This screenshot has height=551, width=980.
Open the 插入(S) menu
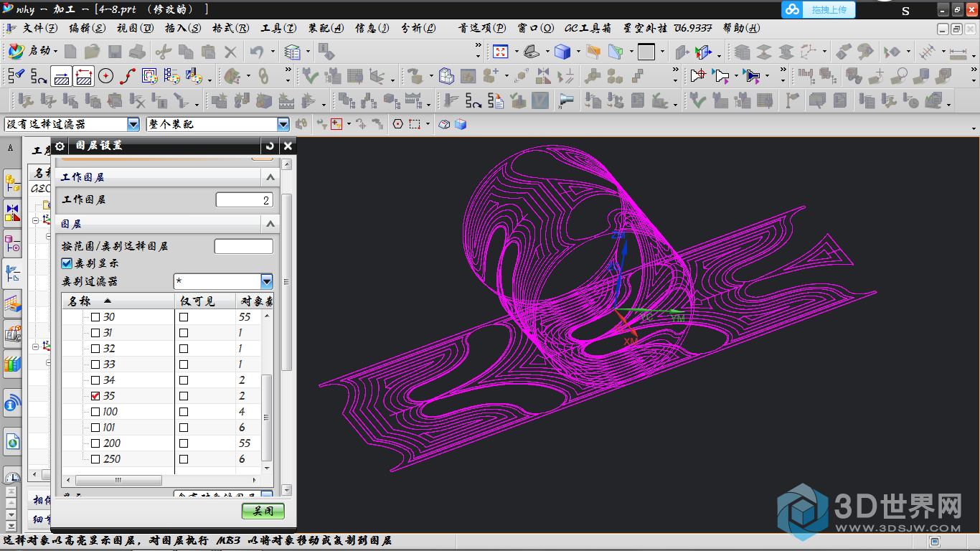(x=182, y=29)
